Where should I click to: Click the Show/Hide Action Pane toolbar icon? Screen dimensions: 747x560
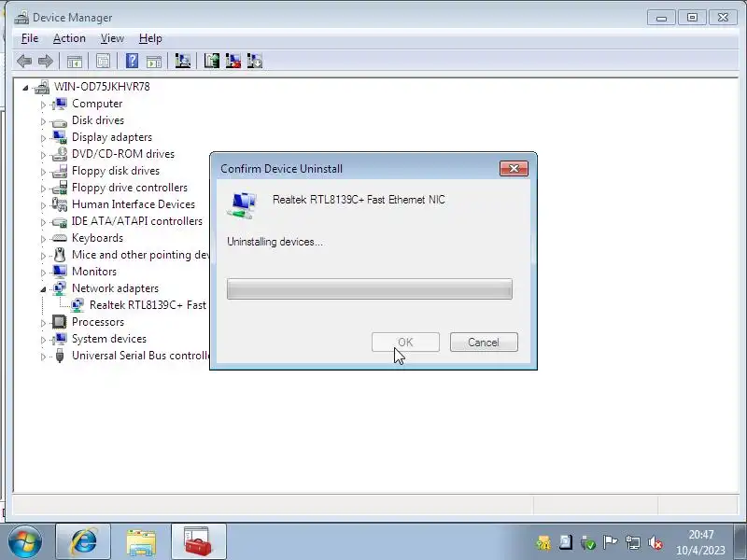153,62
